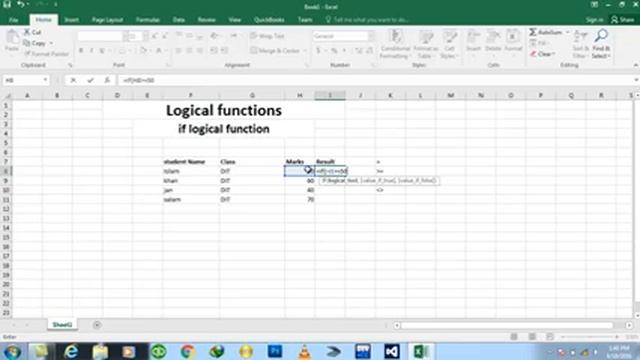
Task: Apply Accounting Number Format
Action: coord(318,51)
